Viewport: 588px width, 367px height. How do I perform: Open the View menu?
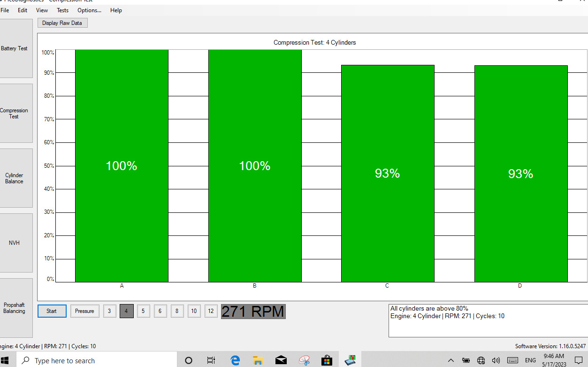point(42,10)
